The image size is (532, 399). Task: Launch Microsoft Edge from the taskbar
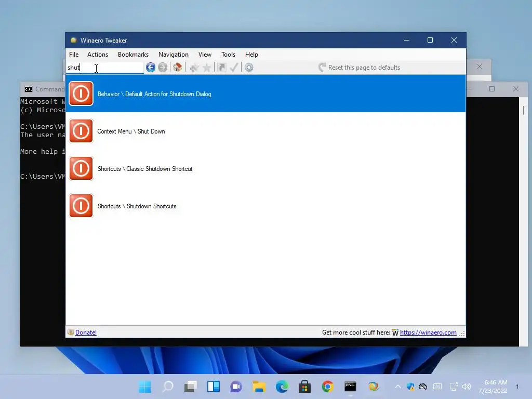tap(282, 387)
